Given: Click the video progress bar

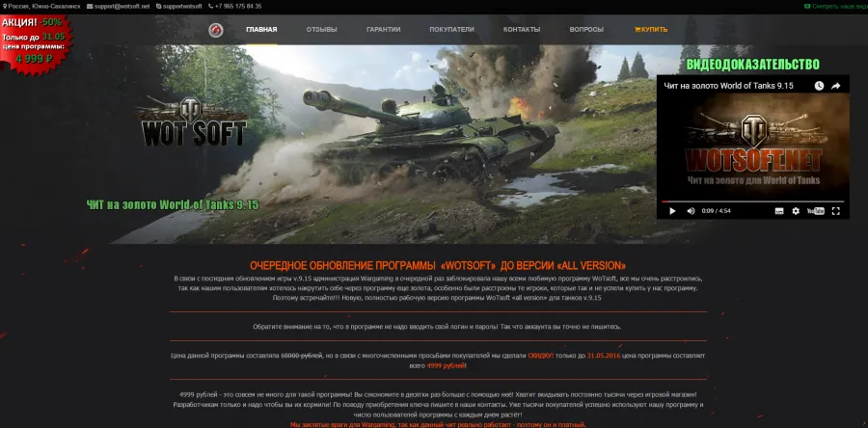Looking at the screenshot, I should (x=753, y=201).
